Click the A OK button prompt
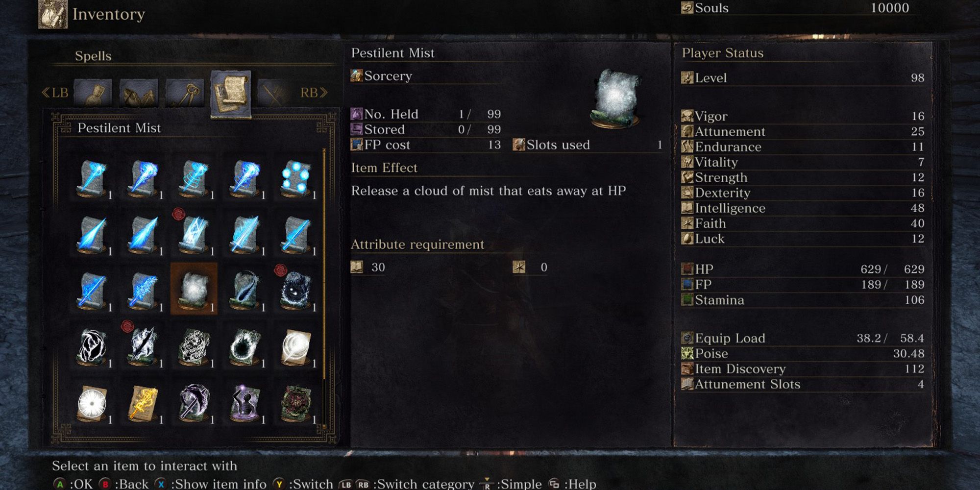The image size is (980, 490). click(x=73, y=484)
